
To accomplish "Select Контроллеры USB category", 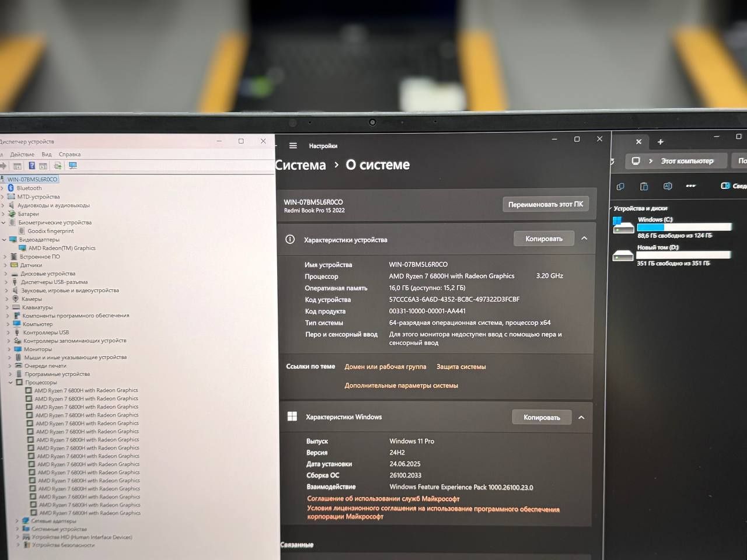I will click(46, 332).
